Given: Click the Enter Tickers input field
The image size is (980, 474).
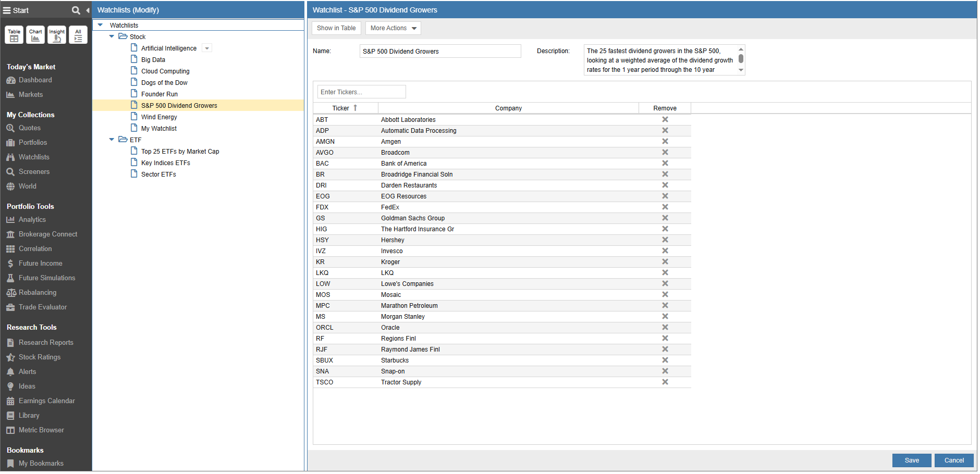Looking at the screenshot, I should (x=361, y=92).
